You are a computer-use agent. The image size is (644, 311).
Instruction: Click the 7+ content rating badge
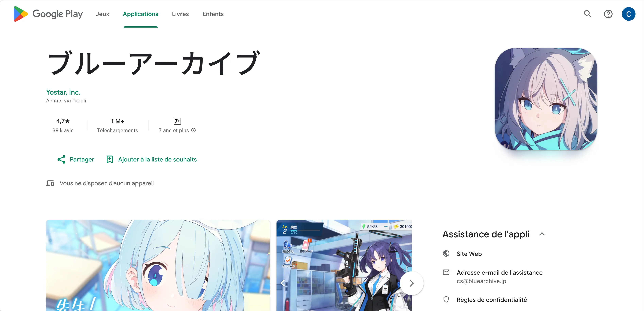pyautogui.click(x=177, y=121)
